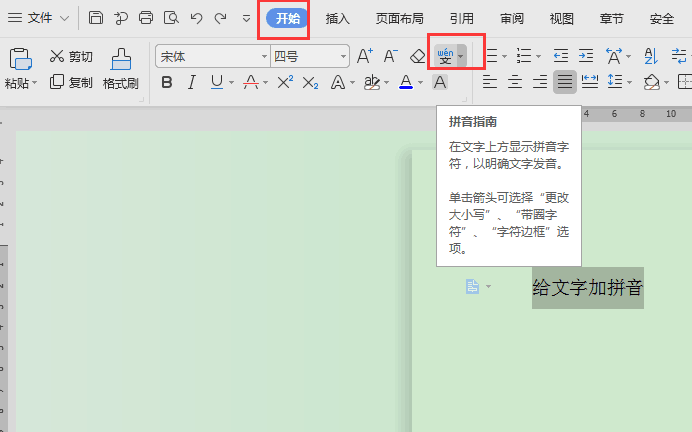Open font dialog launcher corner

click(464, 100)
